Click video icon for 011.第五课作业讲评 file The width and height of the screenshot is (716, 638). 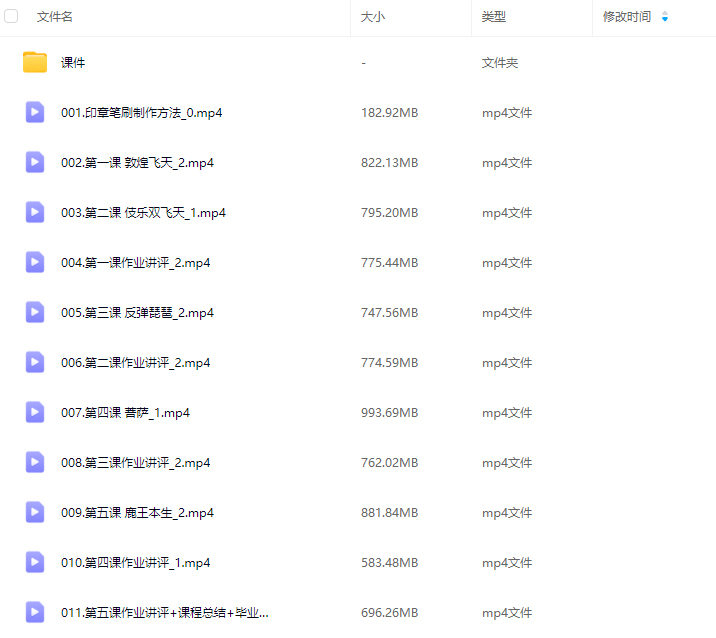point(35,612)
